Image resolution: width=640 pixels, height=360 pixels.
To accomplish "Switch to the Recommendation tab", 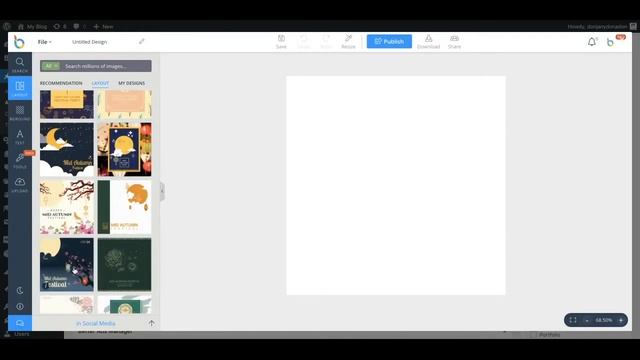I will [x=61, y=83].
